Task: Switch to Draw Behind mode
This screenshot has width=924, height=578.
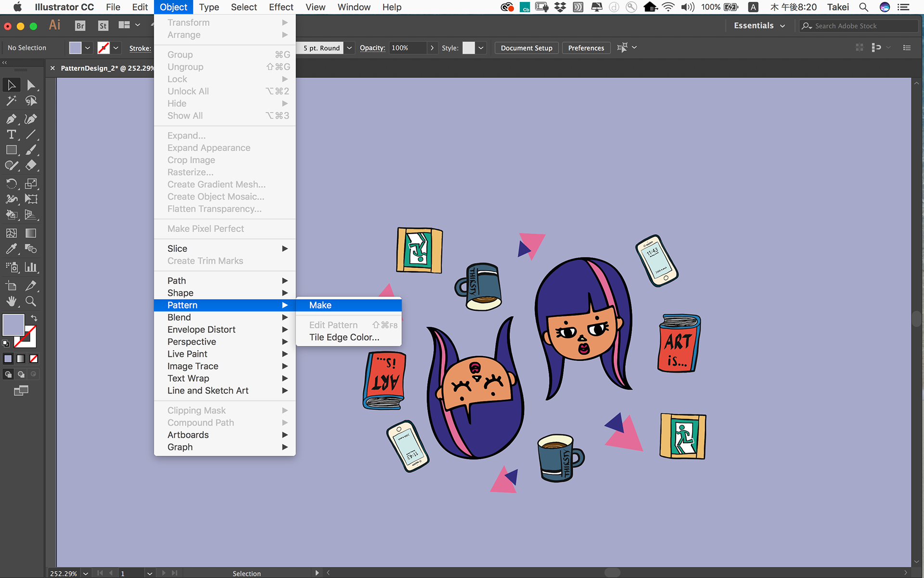Action: click(21, 374)
